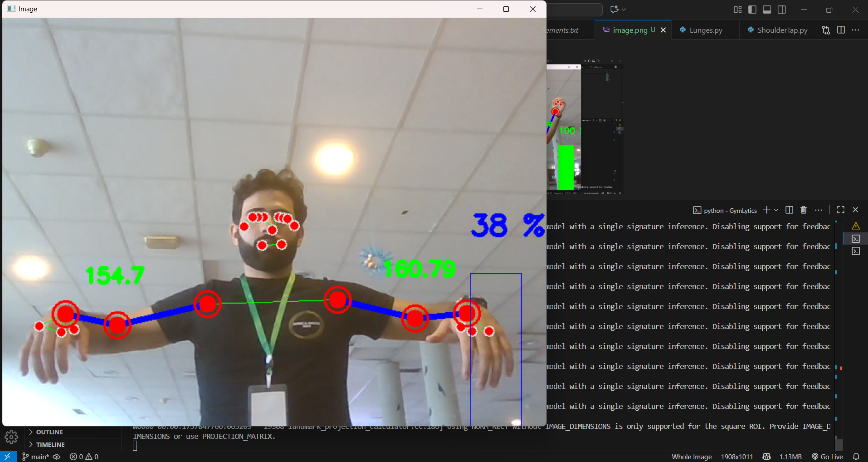Open the remote window indicator in status bar
The image size is (868, 462).
point(8,457)
